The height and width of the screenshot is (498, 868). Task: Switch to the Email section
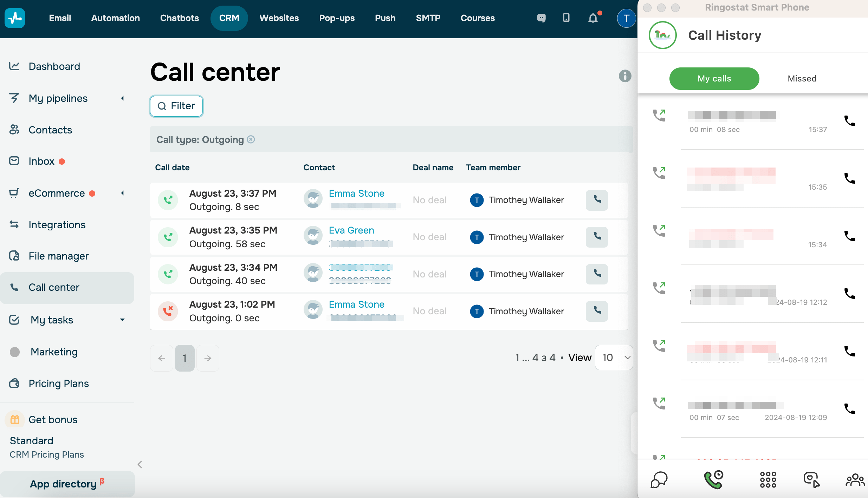[60, 18]
